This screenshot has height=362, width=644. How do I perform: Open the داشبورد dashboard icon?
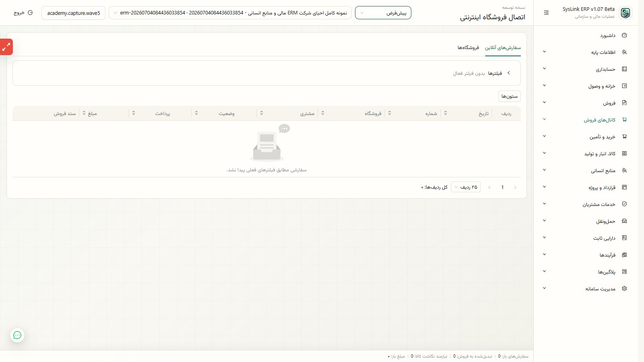point(624,35)
